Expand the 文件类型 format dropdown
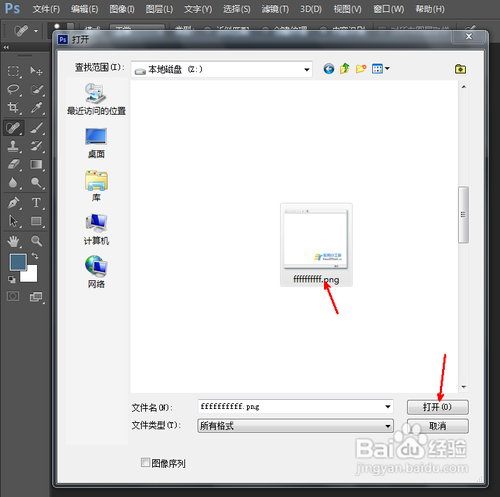Image resolution: width=500 pixels, height=497 pixels. (x=388, y=426)
